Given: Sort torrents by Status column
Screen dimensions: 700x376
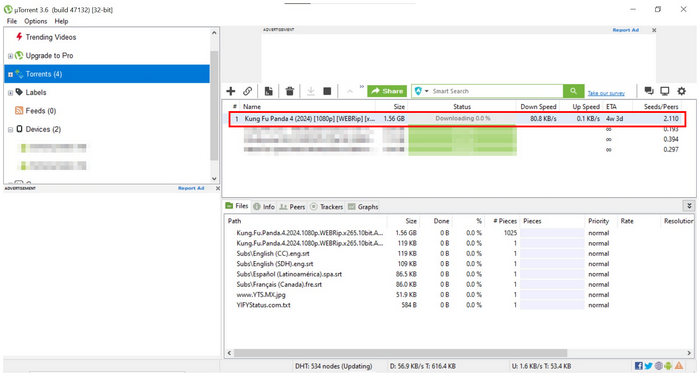Looking at the screenshot, I should pyautogui.click(x=462, y=107).
